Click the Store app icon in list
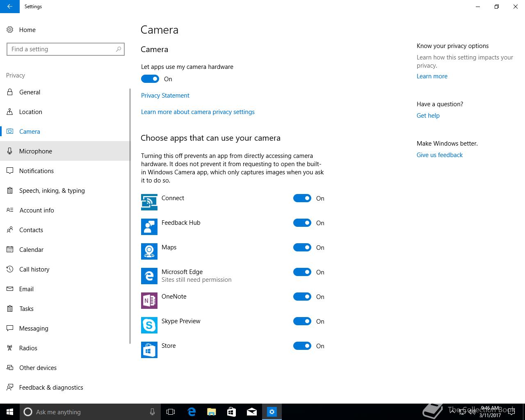The image size is (525, 420). pos(149,350)
